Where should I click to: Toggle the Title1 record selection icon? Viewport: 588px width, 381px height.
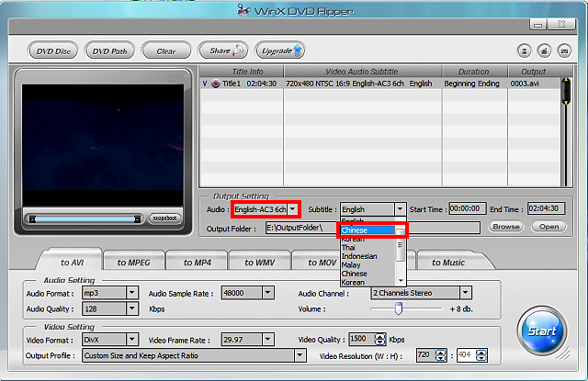click(x=216, y=84)
